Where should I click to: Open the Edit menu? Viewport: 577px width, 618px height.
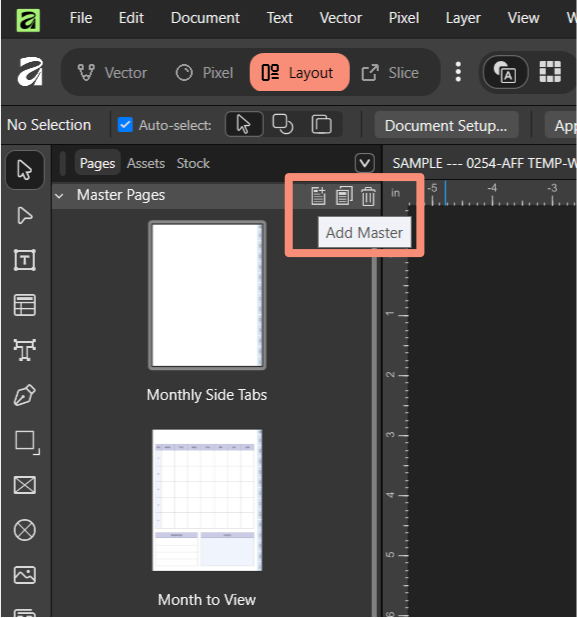[x=131, y=18]
